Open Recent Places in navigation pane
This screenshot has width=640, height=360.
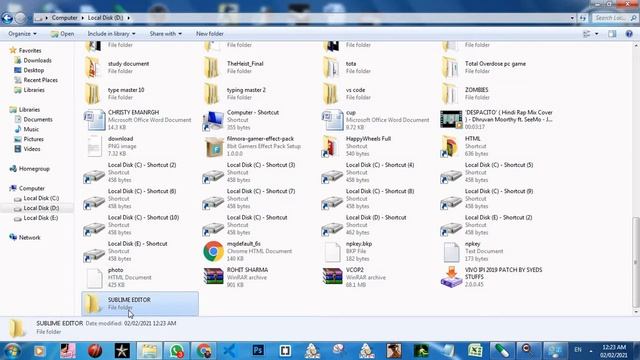pos(40,80)
